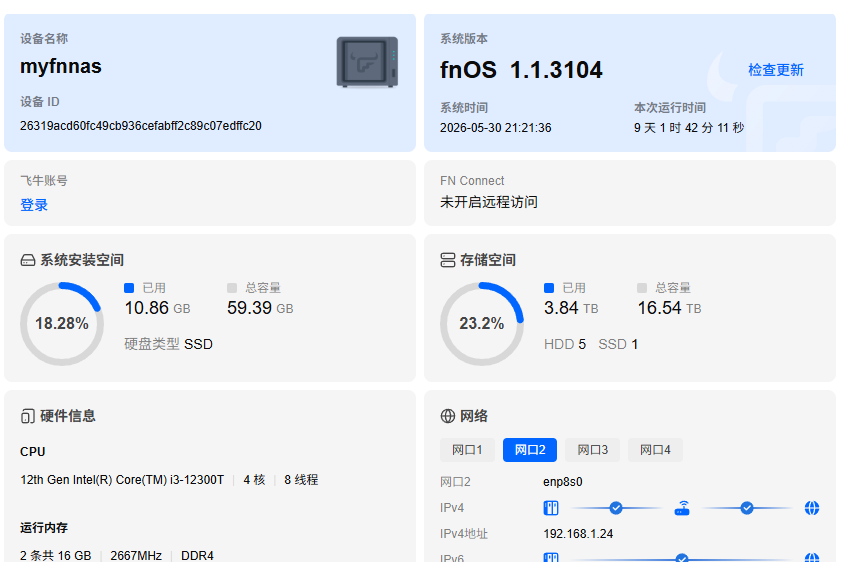Viewport: 843px width, 574px height.
Task: Click the fnOS 1.1.3104 version text
Action: click(x=521, y=70)
